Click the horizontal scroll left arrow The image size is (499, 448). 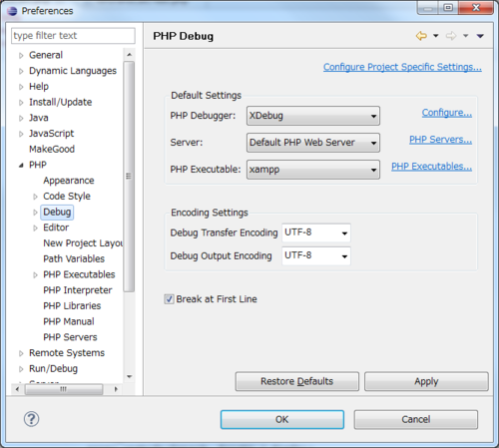point(17,389)
